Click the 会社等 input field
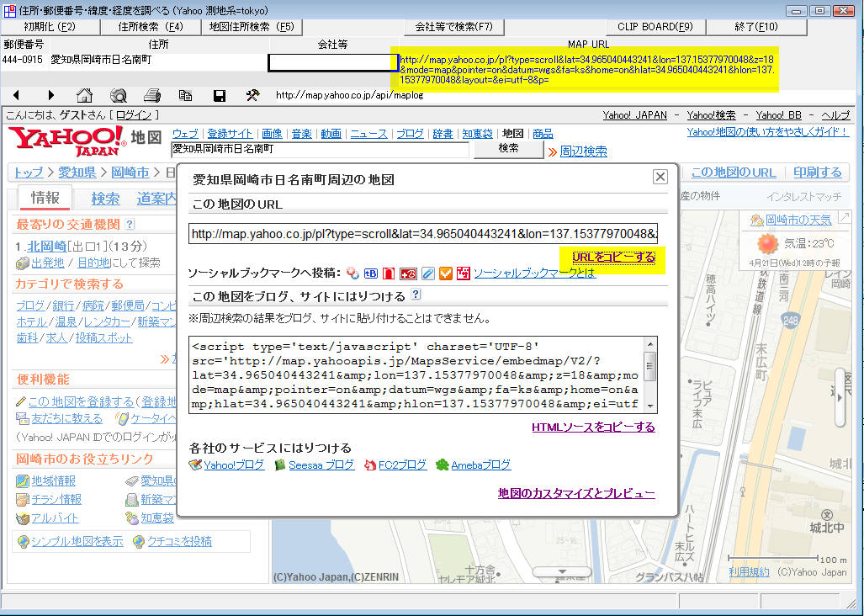 332,62
